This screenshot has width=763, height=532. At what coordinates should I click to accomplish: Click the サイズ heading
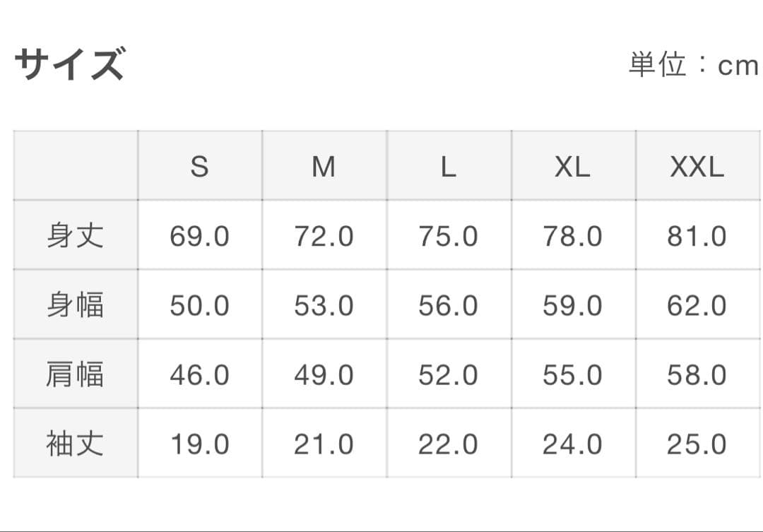(x=69, y=64)
